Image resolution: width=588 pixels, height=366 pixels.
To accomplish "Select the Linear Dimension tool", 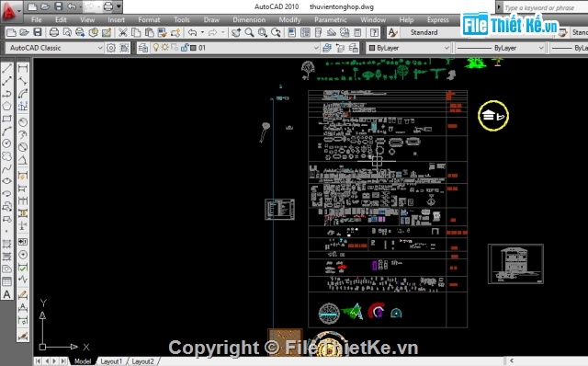I will coord(23,69).
